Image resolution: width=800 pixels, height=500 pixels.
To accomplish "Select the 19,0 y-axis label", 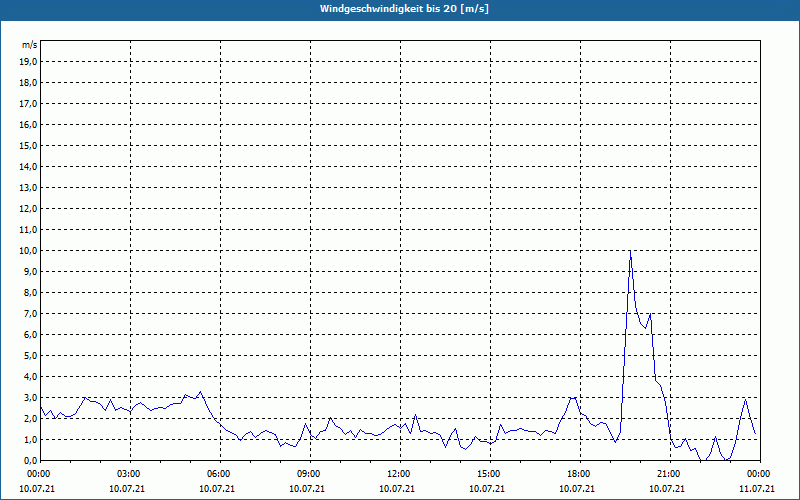I will (28, 62).
